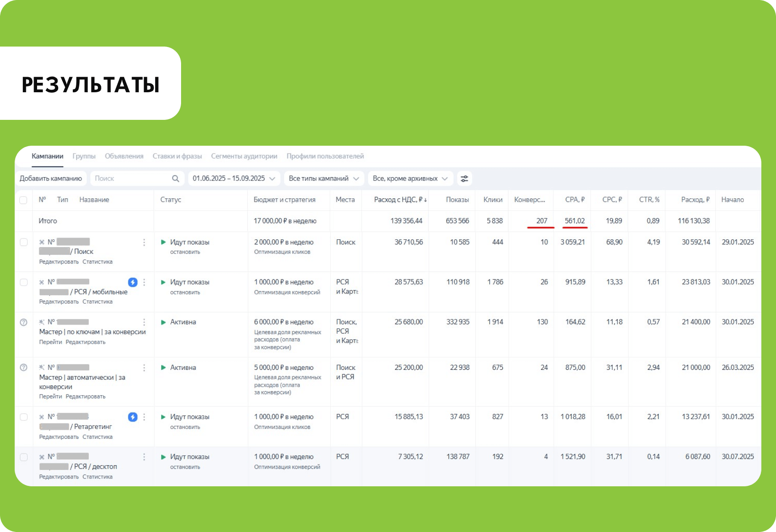
Task: Check the box for Поиск campaign row
Action: pos(24,242)
